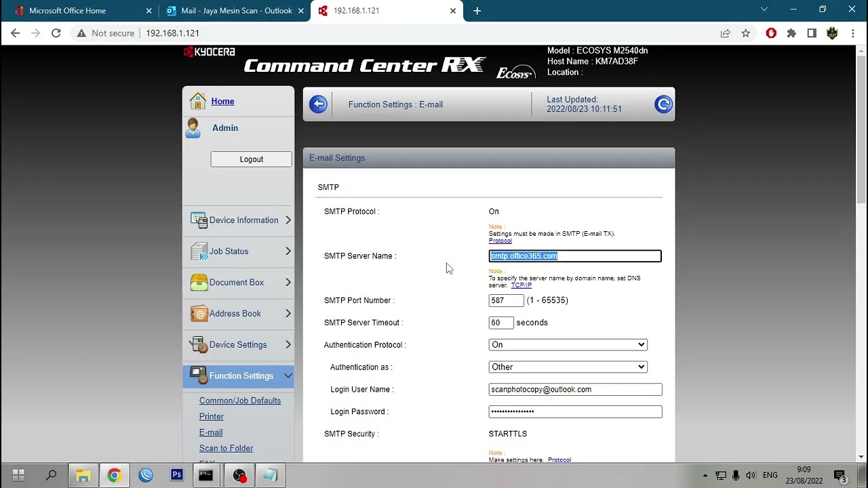
Task: Open a new browser tab
Action: point(477,11)
